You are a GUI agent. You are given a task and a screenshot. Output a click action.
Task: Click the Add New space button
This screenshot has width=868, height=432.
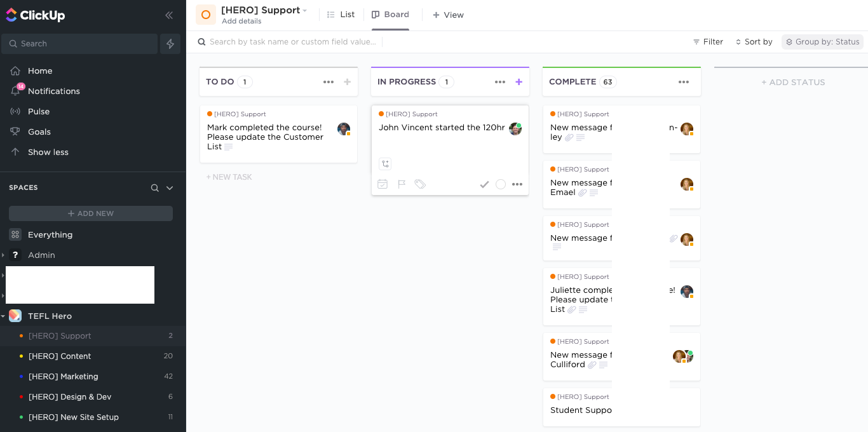click(91, 213)
